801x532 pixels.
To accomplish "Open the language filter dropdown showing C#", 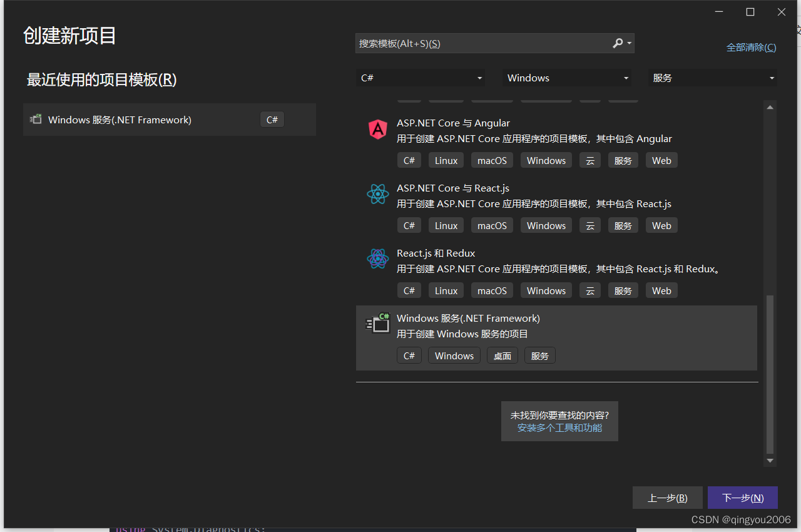I will point(421,78).
